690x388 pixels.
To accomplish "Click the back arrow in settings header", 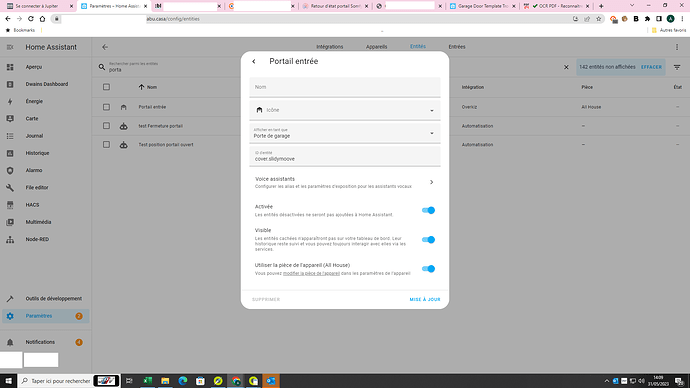I will (105, 47).
